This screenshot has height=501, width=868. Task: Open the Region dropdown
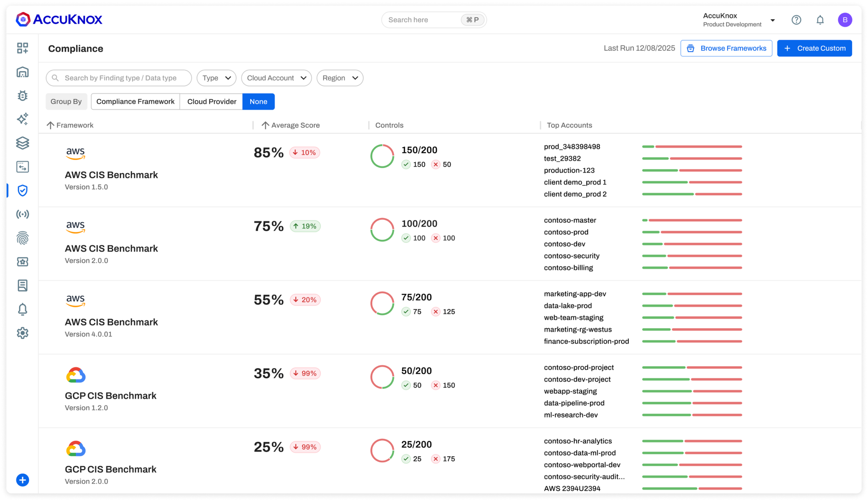[x=339, y=78]
